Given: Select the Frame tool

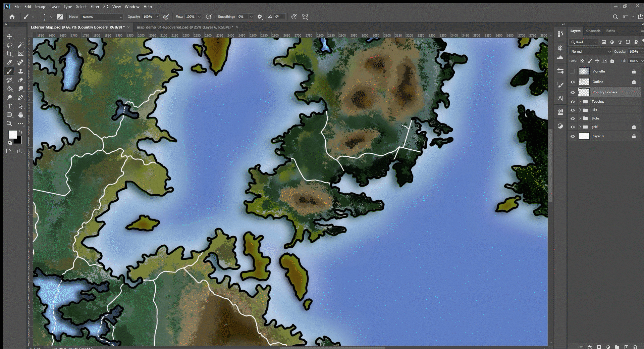Looking at the screenshot, I should [x=20, y=54].
